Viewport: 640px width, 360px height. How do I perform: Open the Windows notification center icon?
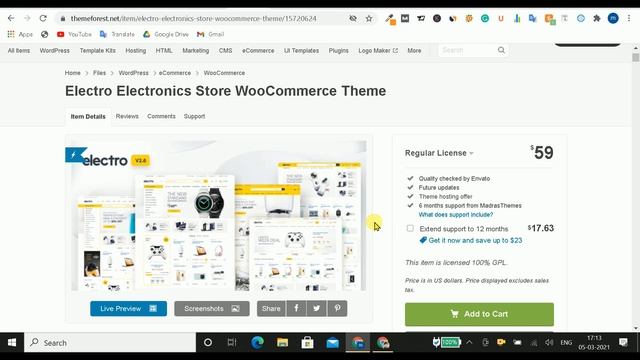(623, 342)
